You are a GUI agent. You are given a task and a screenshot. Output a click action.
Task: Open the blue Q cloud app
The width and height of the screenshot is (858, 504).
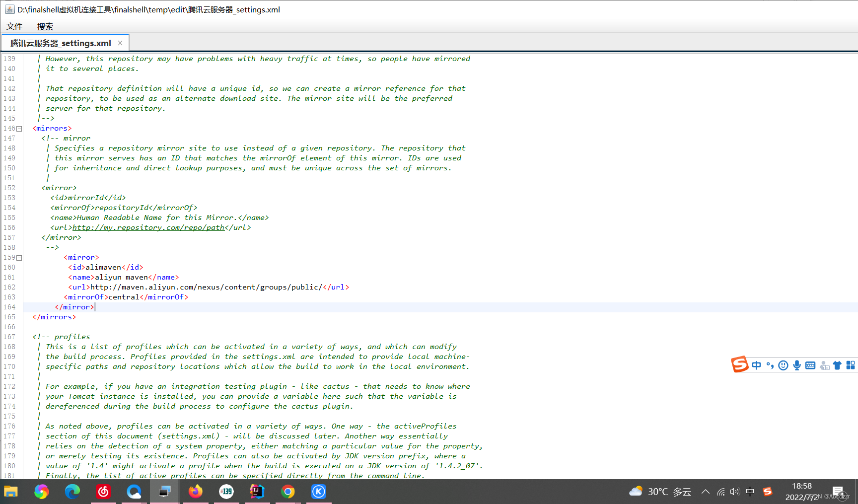point(134,492)
